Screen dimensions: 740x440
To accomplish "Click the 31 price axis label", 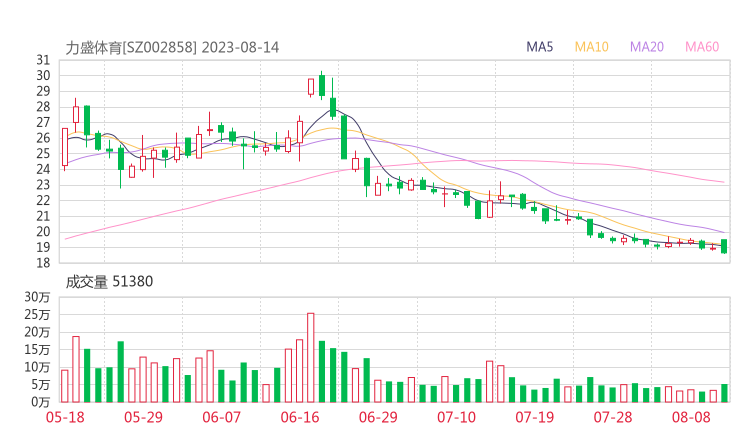I will coord(43,60).
